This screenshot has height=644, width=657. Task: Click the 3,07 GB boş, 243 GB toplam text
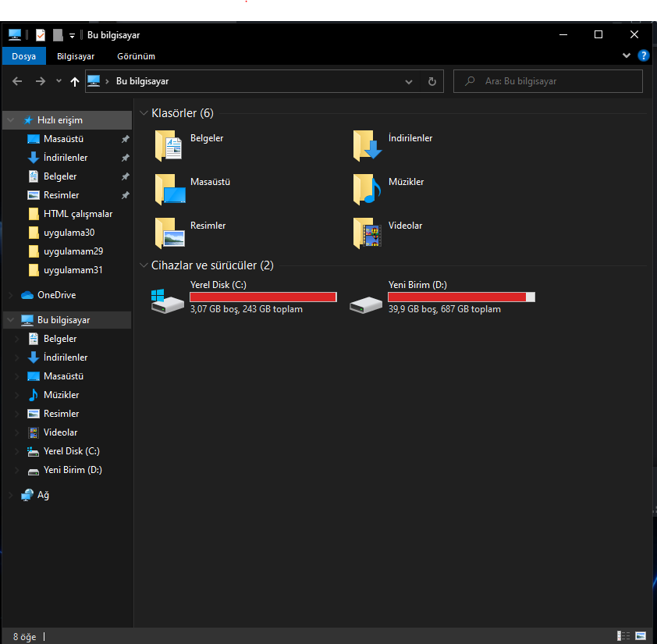coord(247,309)
